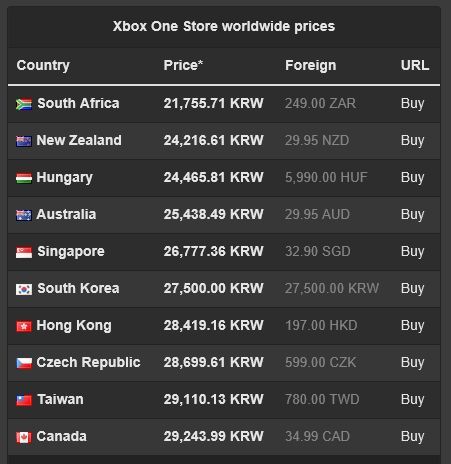Image resolution: width=451 pixels, height=464 pixels.
Task: Click the New Zealand flag icon
Action: (x=24, y=141)
